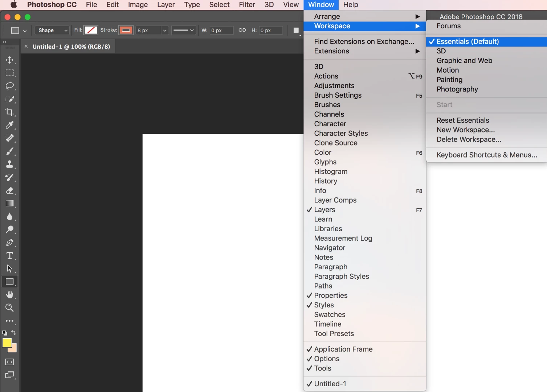Open the Edit Toolbar ellipsis menu

(x=10, y=321)
